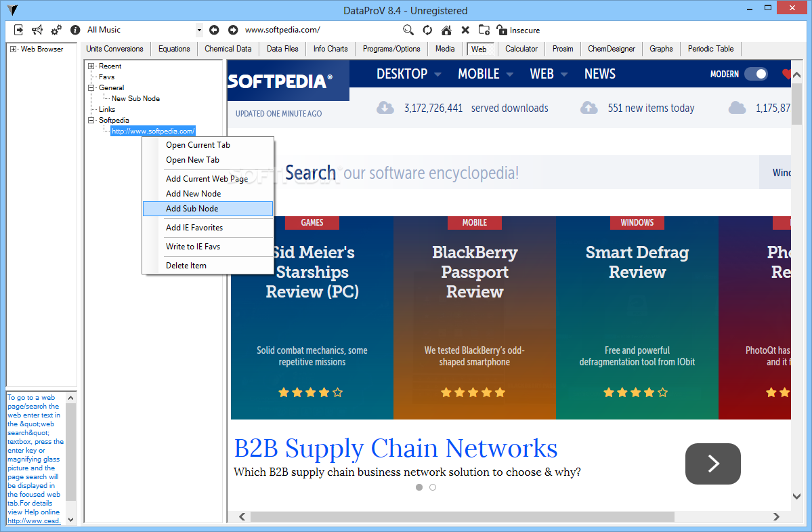Refresh the page with reload icon

click(427, 30)
